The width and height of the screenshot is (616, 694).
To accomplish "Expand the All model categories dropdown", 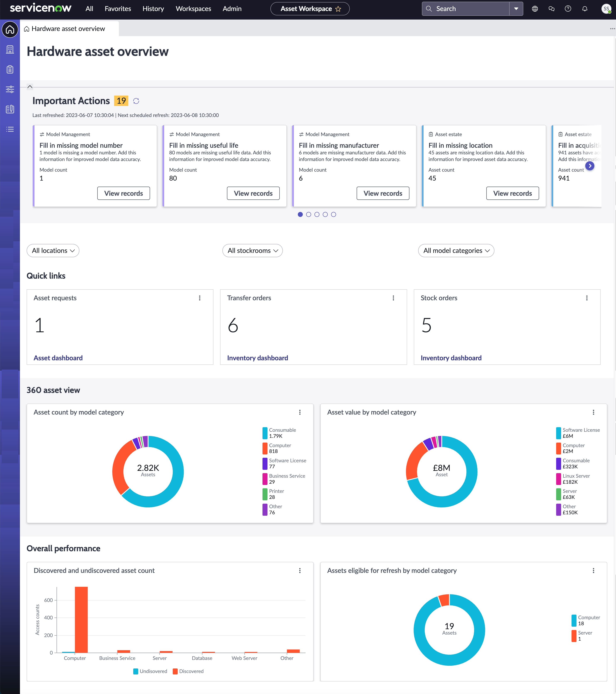I will (x=456, y=251).
